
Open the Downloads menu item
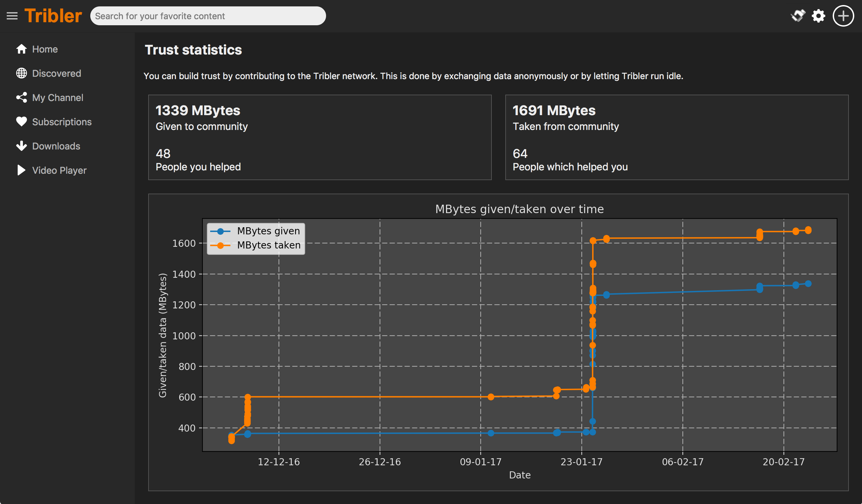tap(56, 146)
